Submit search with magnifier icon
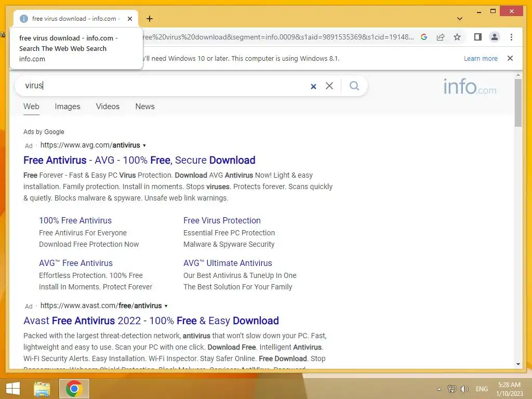 click(354, 86)
